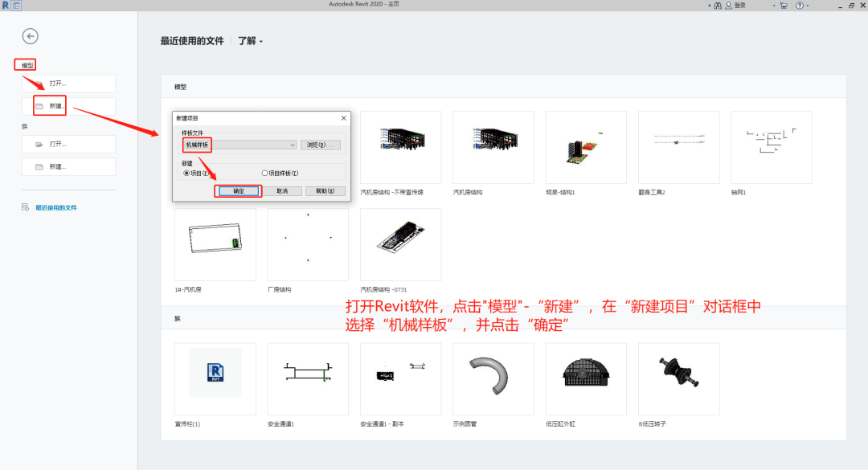This screenshot has width=868, height=470.
Task: Click 确定 to confirm the new project
Action: pos(239,191)
